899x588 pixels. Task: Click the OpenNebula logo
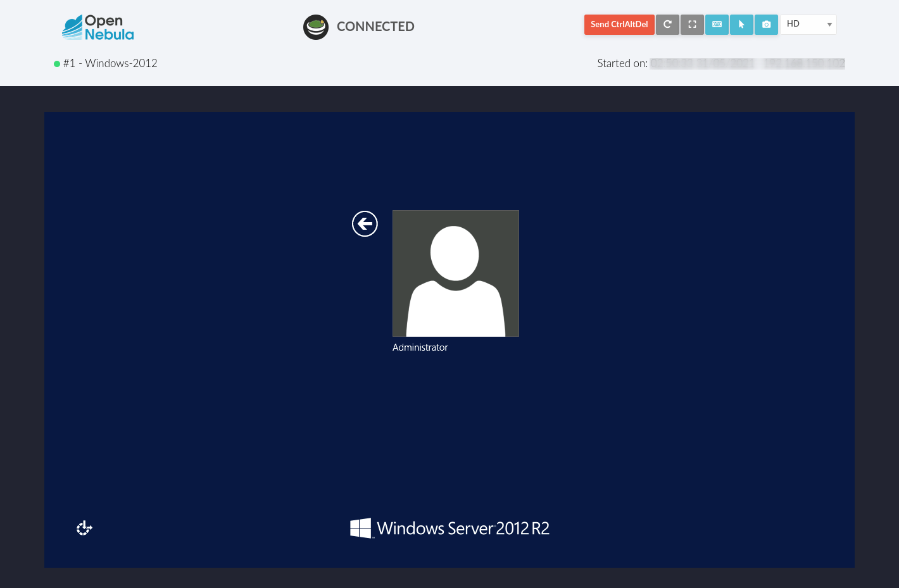pyautogui.click(x=98, y=28)
